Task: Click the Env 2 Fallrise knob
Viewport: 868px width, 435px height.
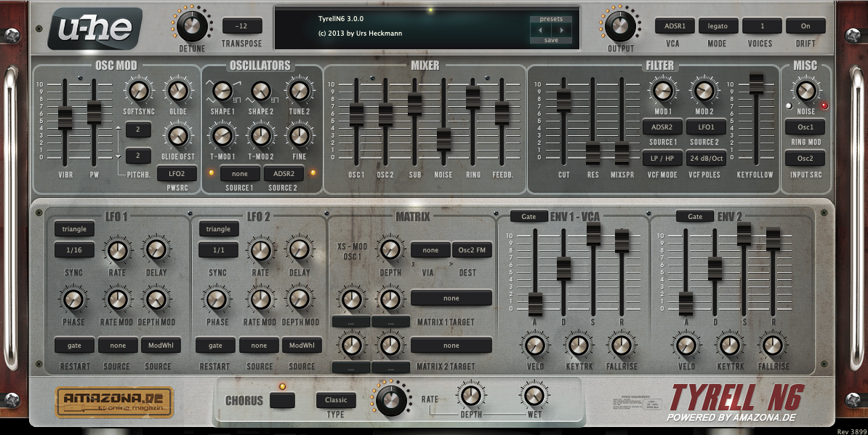Action: [772, 346]
